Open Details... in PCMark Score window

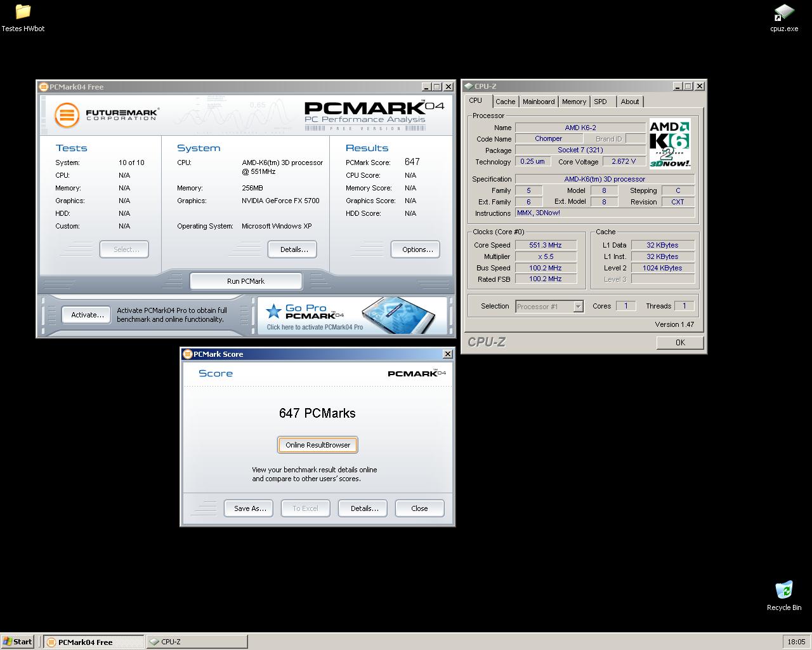(x=363, y=508)
